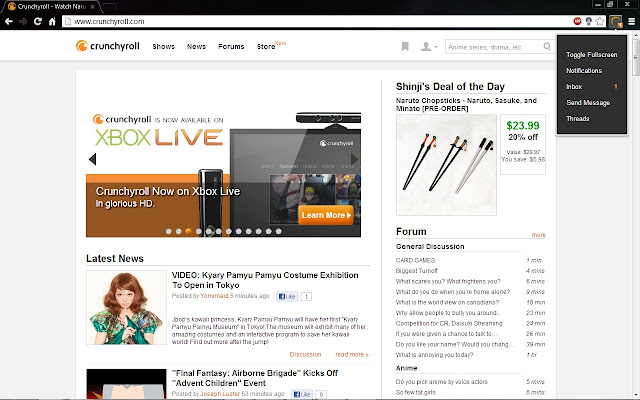Open author link Joseph Luster
The width and height of the screenshot is (640, 400).
pyautogui.click(x=220, y=394)
